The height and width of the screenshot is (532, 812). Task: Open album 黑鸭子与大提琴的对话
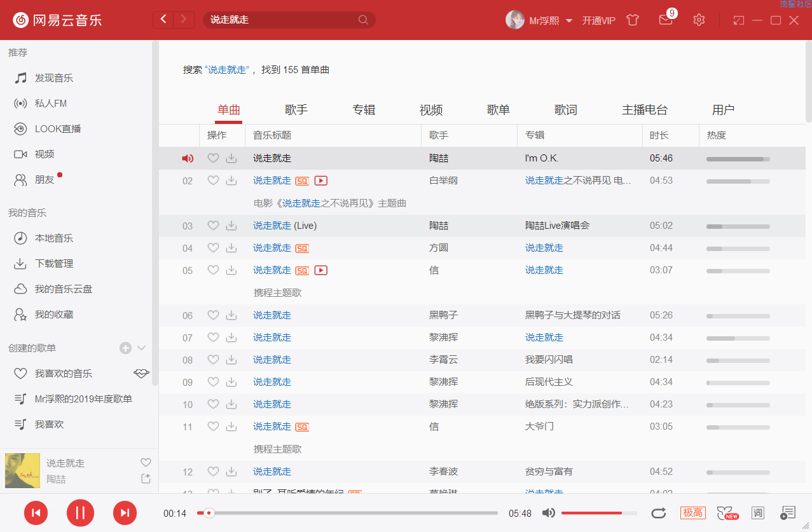(x=572, y=315)
